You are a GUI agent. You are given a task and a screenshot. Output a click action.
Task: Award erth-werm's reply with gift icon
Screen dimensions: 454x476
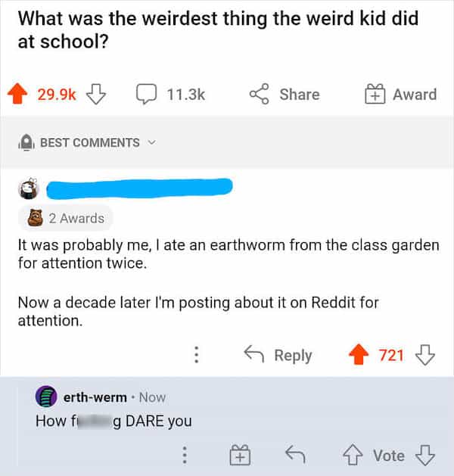point(239,456)
